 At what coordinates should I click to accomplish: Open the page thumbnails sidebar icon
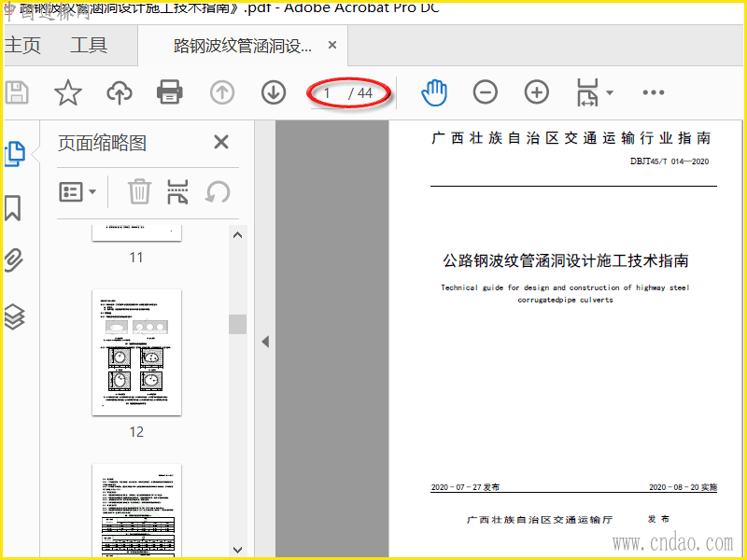coord(14,154)
